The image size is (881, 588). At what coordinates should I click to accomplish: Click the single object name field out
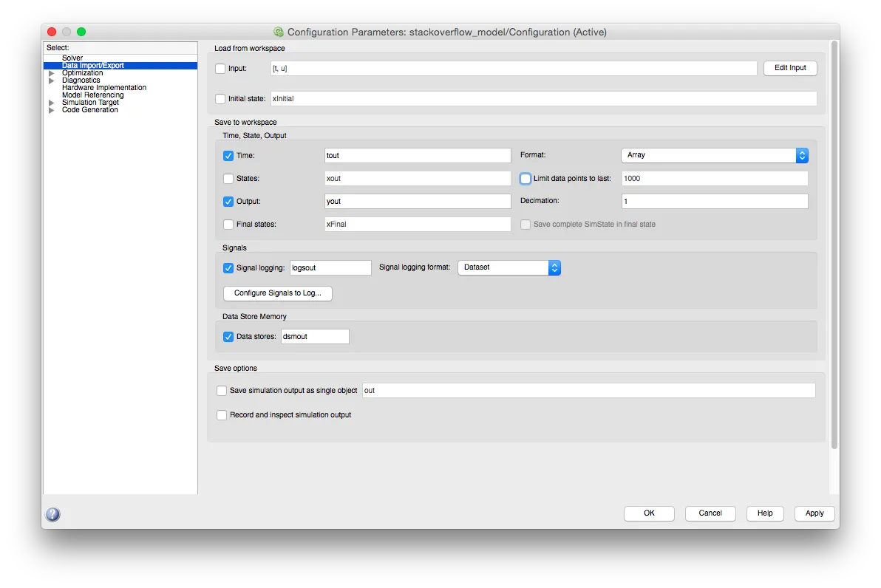[x=589, y=390]
